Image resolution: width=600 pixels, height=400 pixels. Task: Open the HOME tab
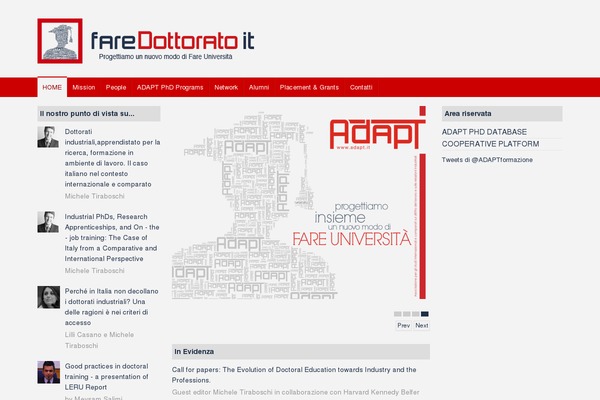pyautogui.click(x=52, y=87)
